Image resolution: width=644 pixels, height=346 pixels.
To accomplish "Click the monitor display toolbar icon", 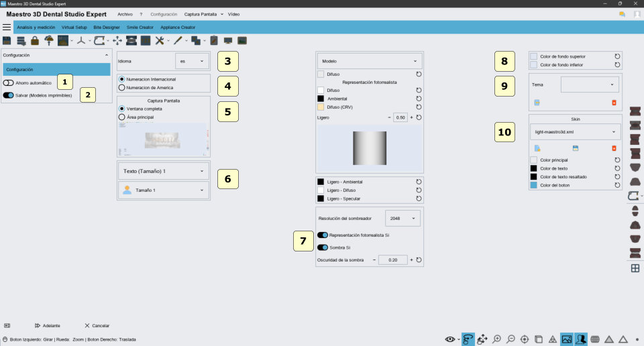I will pos(228,40).
